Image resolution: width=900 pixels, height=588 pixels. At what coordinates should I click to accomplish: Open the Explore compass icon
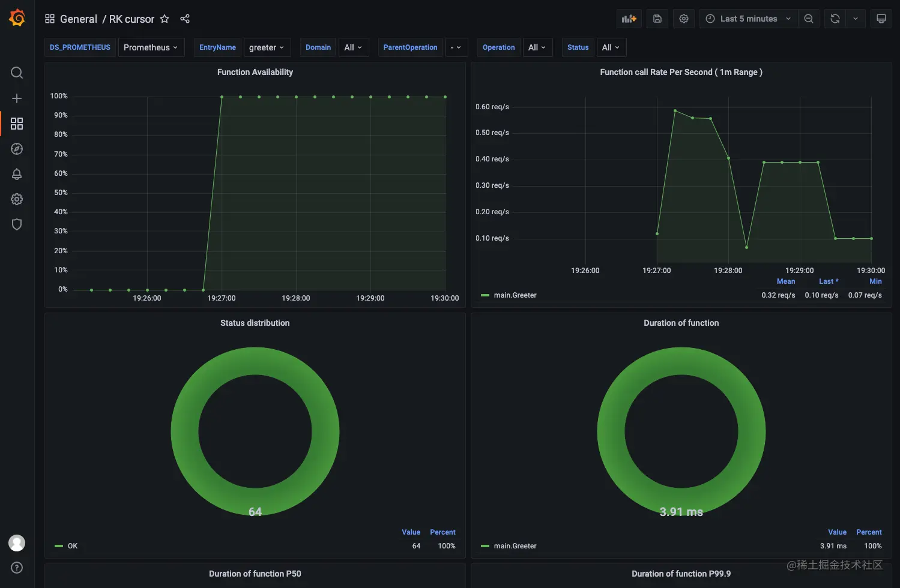click(x=17, y=149)
